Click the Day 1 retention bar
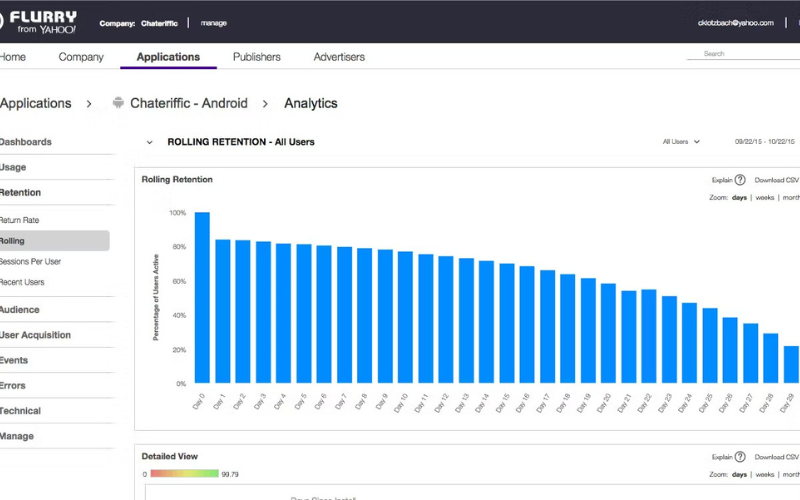800x500 pixels. tap(222, 311)
